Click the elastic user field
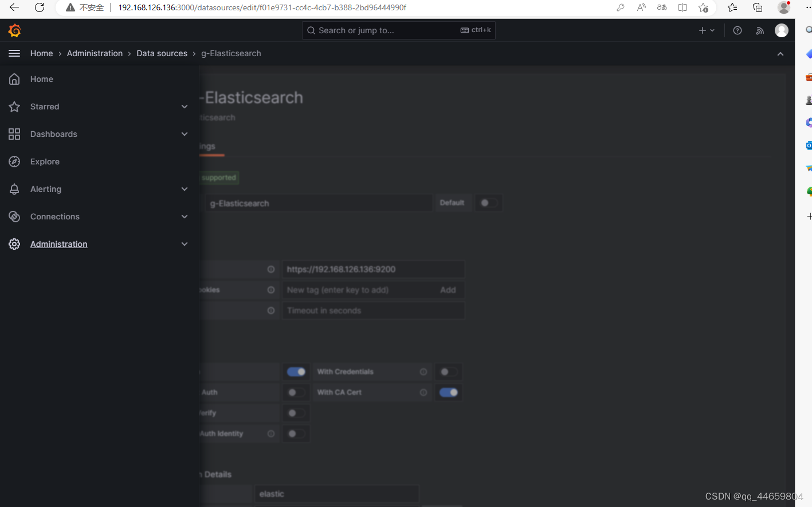 [x=337, y=494]
